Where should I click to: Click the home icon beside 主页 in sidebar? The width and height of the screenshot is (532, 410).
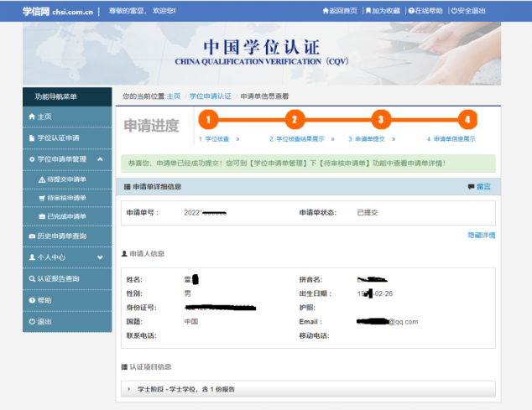click(x=32, y=117)
